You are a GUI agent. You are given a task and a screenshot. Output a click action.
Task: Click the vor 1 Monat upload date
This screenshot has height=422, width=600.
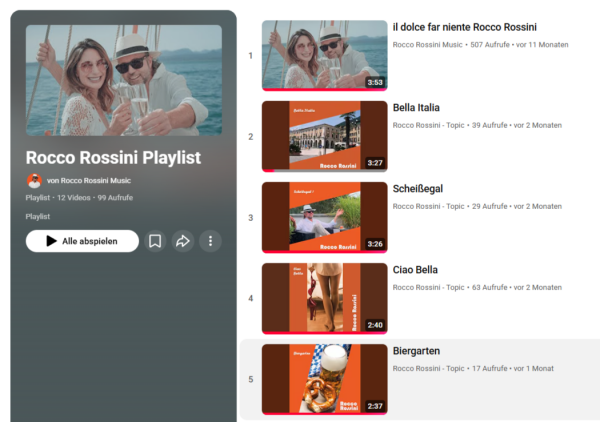click(x=534, y=369)
